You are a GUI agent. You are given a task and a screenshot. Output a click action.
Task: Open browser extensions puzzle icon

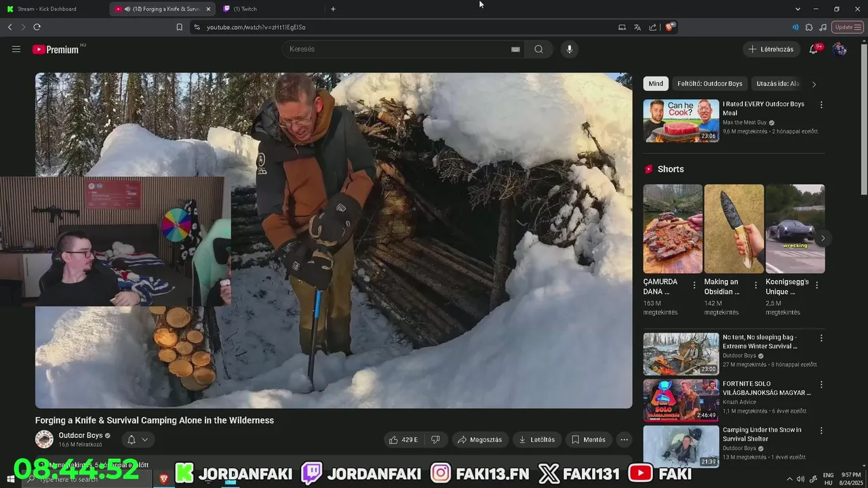click(809, 27)
